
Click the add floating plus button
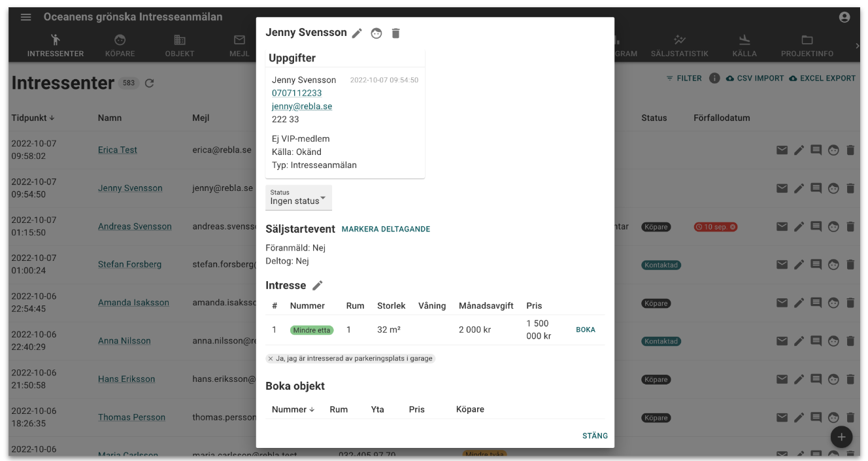pos(841,437)
